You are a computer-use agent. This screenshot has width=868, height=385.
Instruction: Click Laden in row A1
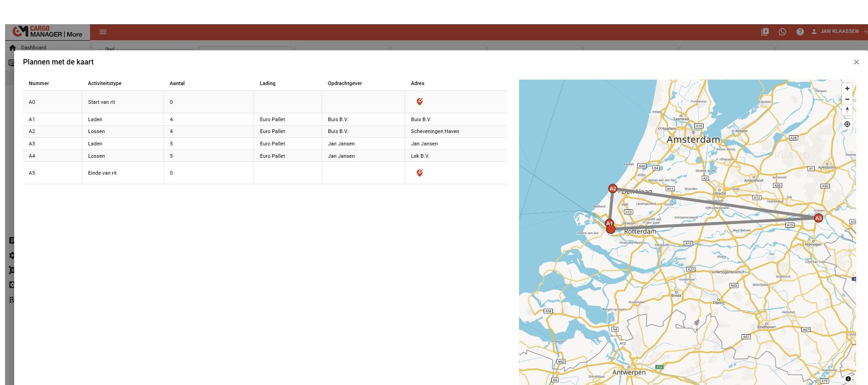point(95,119)
